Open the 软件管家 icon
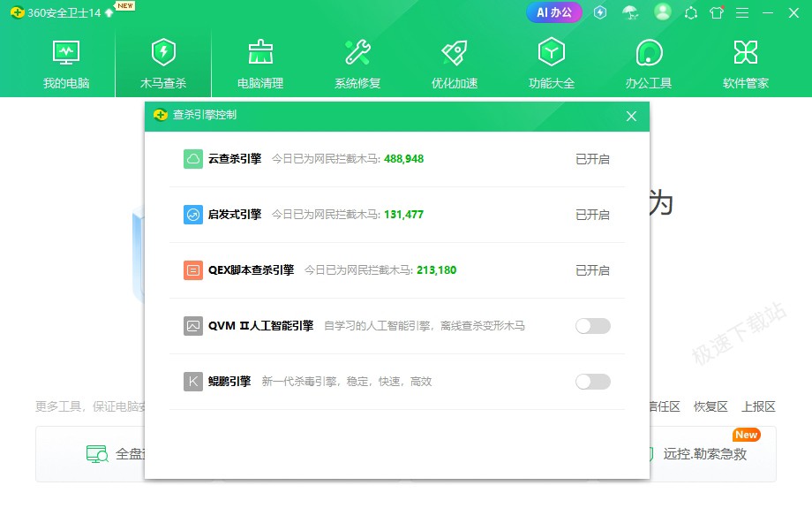The width and height of the screenshot is (812, 508). (746, 53)
